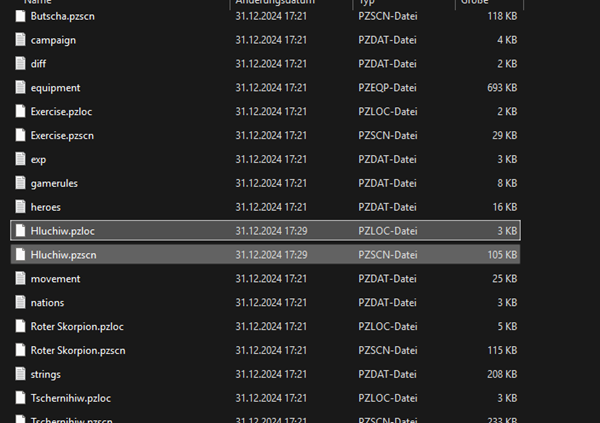
Task: Click the heroes file icon
Action: [20, 207]
